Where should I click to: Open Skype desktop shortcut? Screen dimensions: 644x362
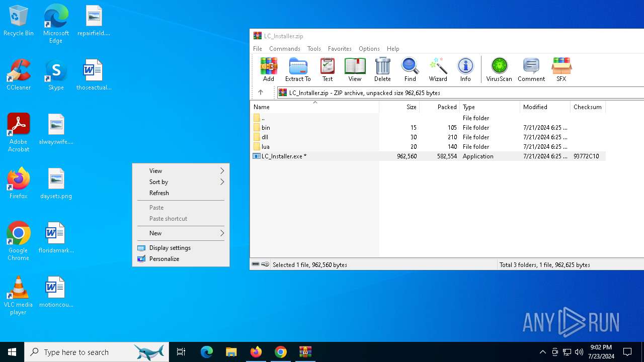(x=56, y=75)
